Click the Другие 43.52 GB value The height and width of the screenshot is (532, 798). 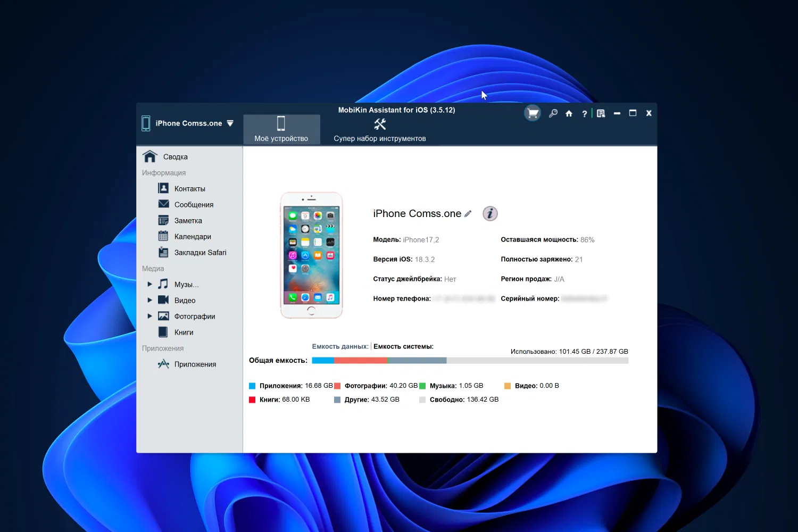(385, 400)
